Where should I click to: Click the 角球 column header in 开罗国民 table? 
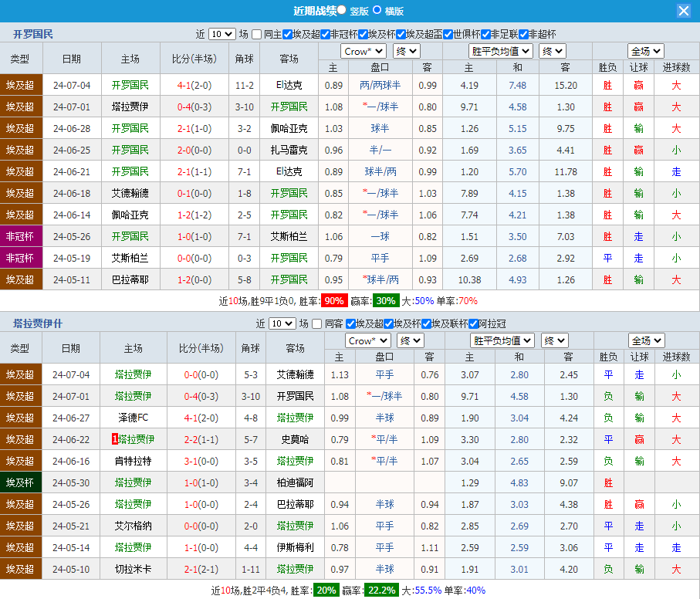(244, 59)
